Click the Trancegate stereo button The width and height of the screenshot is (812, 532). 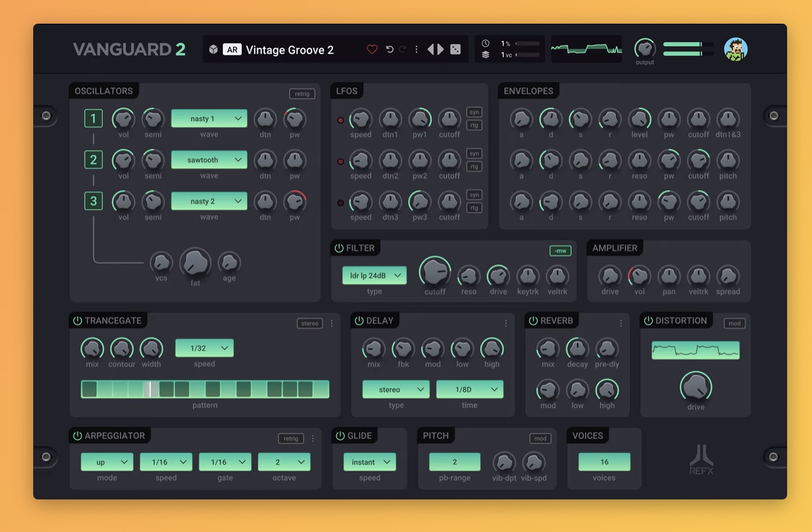pos(310,323)
